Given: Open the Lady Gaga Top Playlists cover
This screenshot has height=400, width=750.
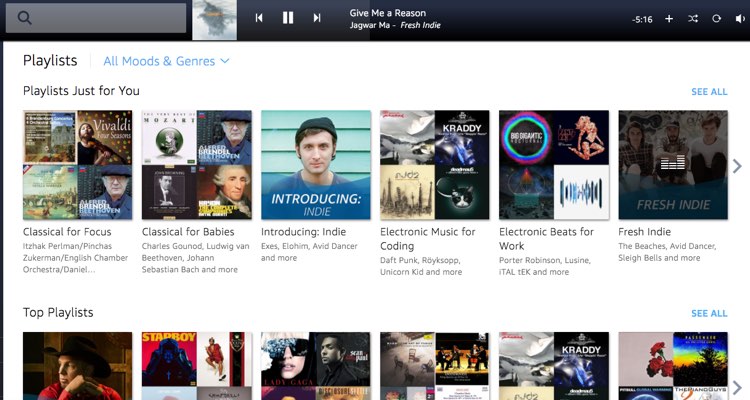Looking at the screenshot, I should [316, 366].
